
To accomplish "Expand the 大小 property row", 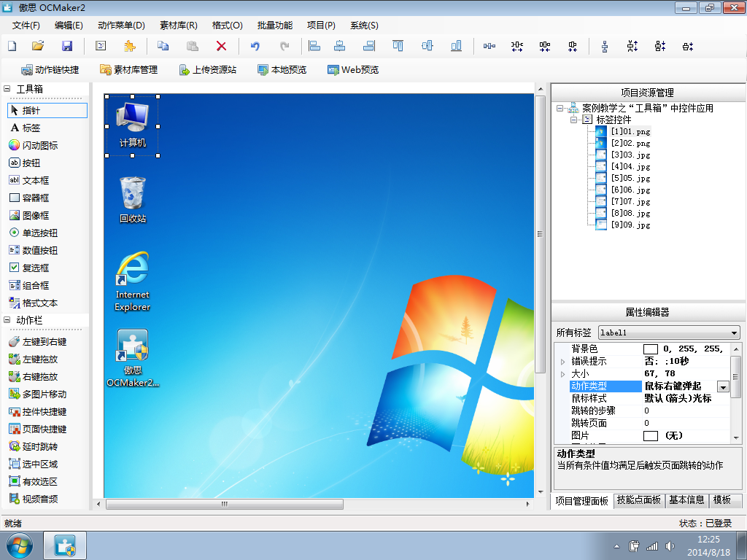I will pyautogui.click(x=562, y=374).
